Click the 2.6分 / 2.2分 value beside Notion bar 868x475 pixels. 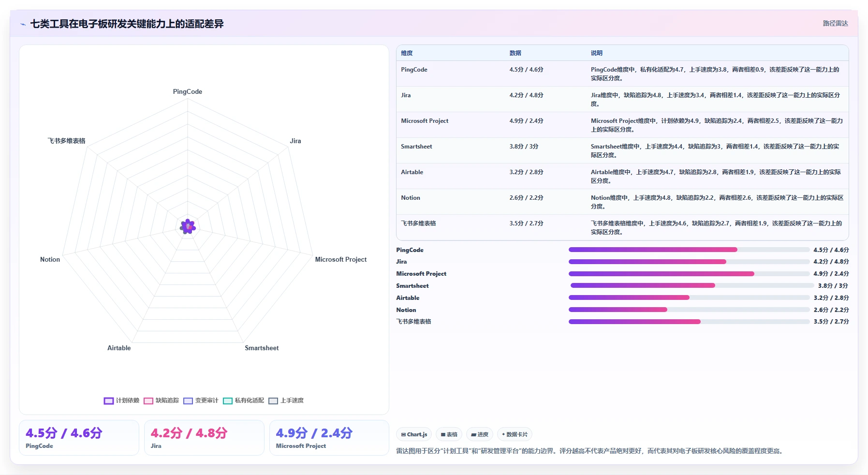831,310
